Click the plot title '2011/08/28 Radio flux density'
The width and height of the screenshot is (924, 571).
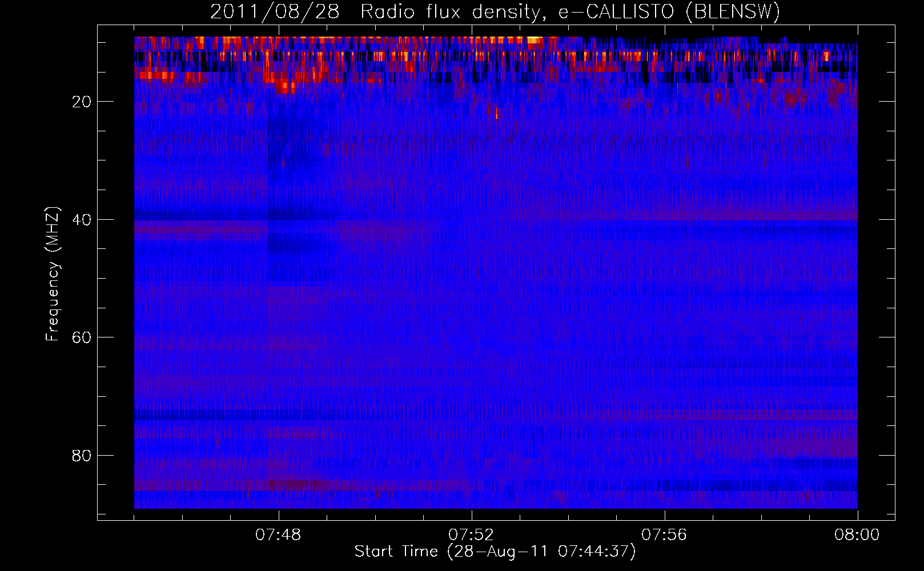coord(495,11)
